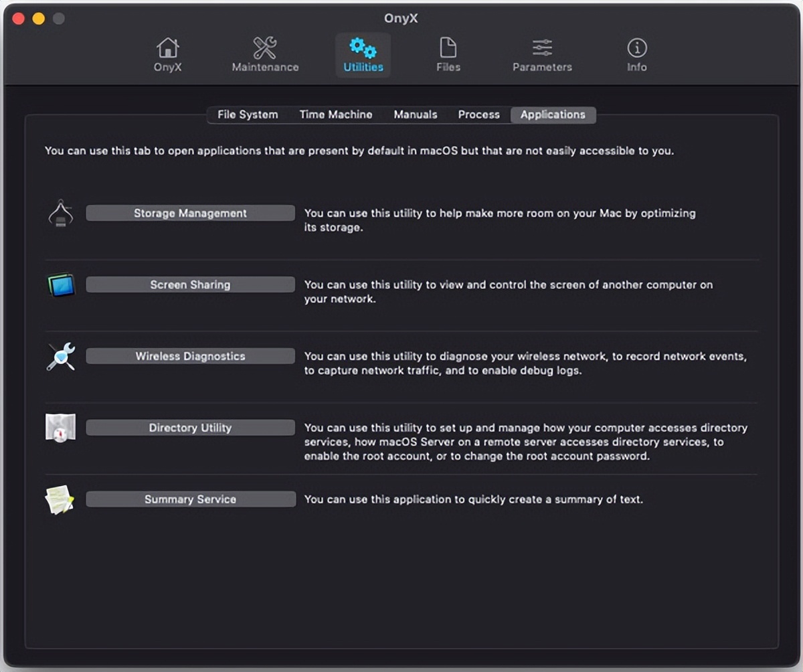The width and height of the screenshot is (803, 672).
Task: Launch Wireless Diagnostics
Action: [190, 355]
